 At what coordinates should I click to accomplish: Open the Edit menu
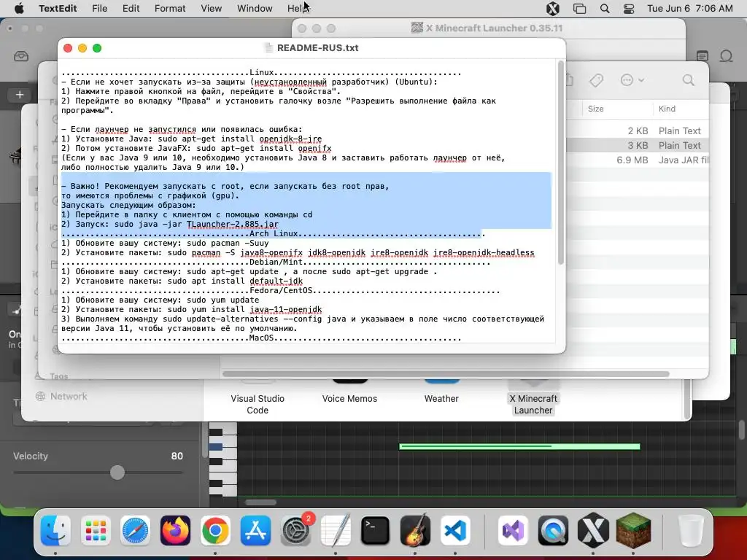click(131, 9)
